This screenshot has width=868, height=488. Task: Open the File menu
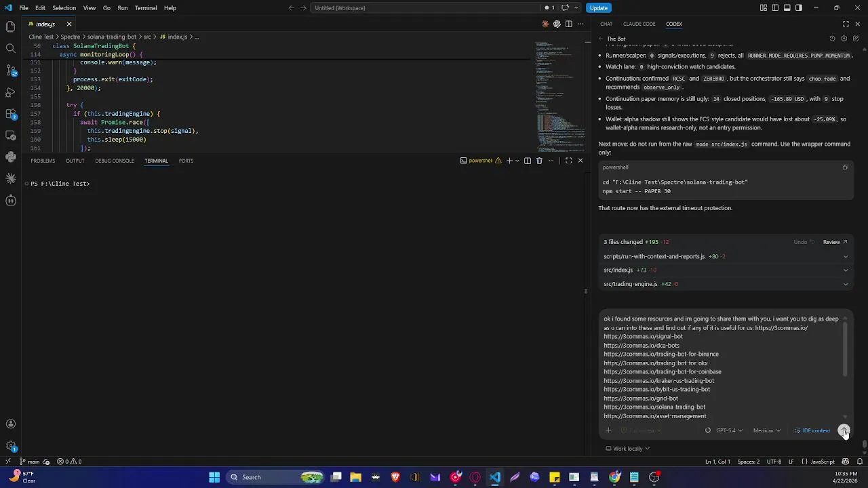point(24,8)
